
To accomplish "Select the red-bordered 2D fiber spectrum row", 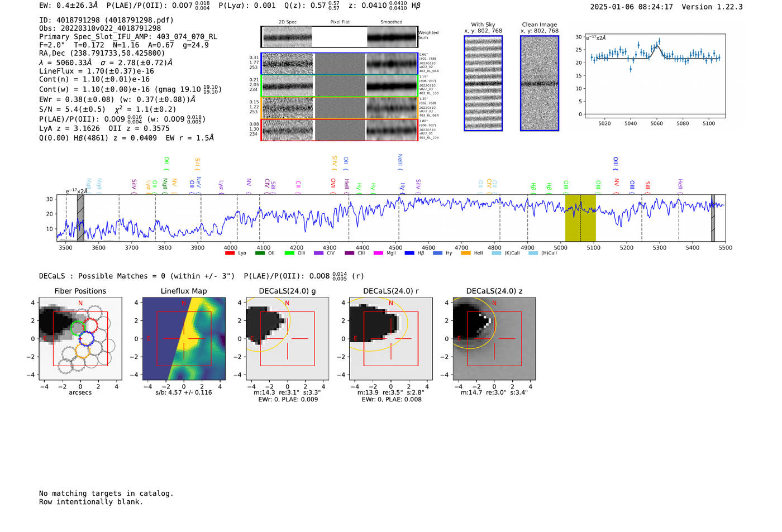I will pyautogui.click(x=339, y=130).
